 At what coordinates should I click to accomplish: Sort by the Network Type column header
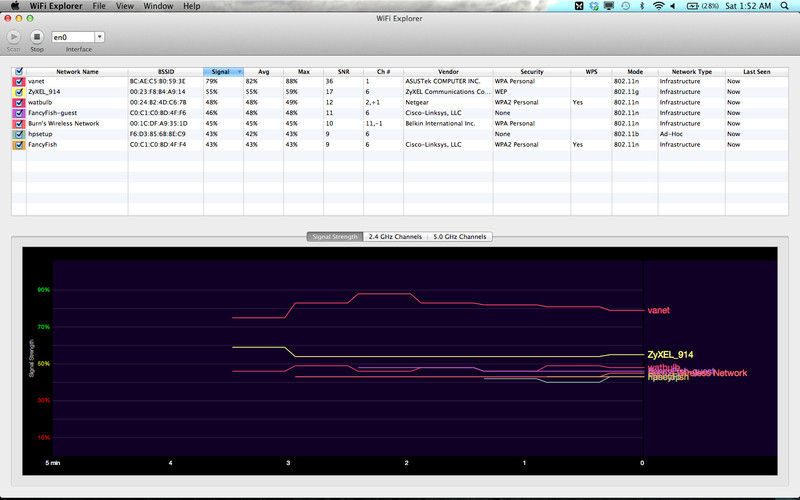click(691, 71)
